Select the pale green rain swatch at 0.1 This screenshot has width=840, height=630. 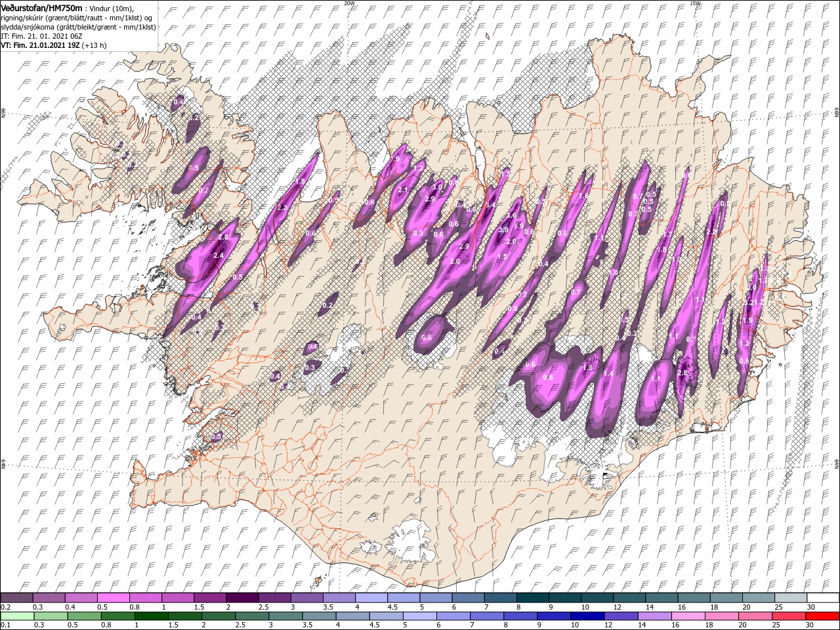click(19, 616)
